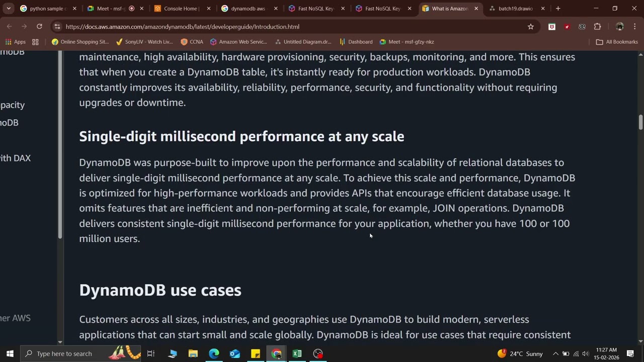Screen dimensions: 644x362
Task: Switch to the 'dynamodb aws' tab
Action: tap(249, 9)
